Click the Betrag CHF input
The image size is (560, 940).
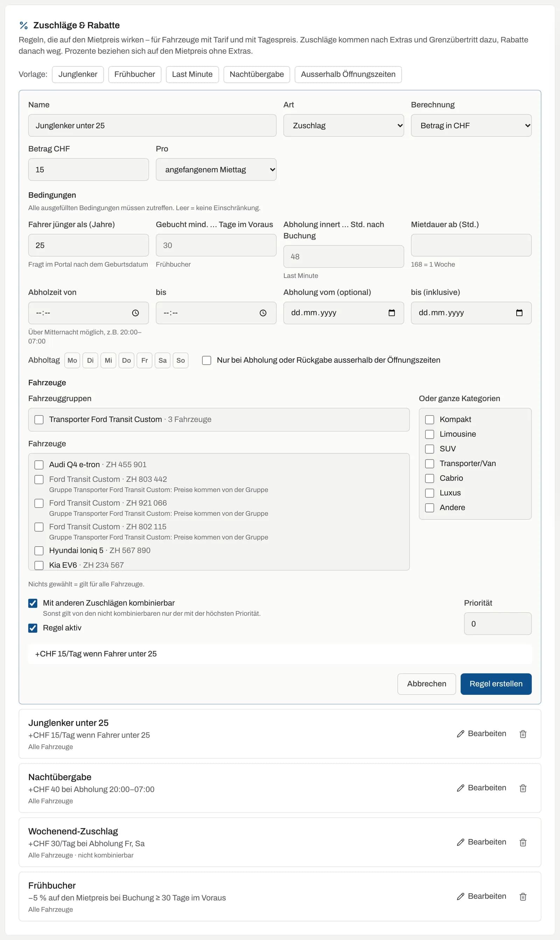(88, 170)
